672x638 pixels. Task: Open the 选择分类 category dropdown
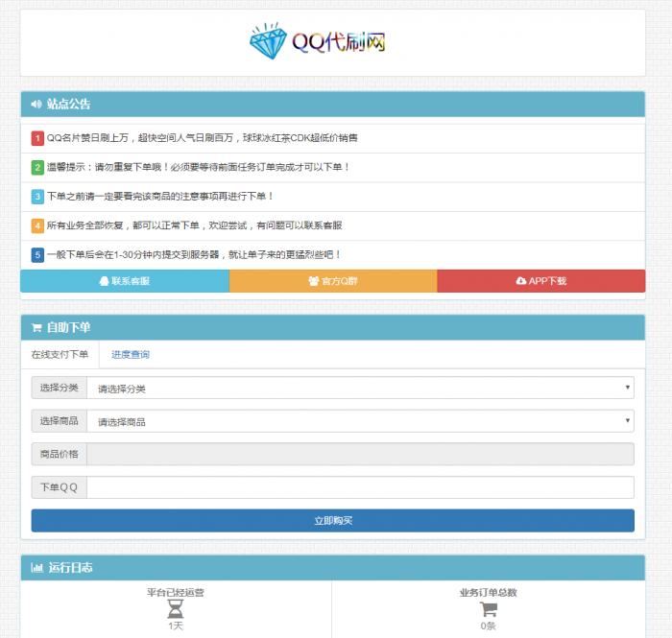360,388
